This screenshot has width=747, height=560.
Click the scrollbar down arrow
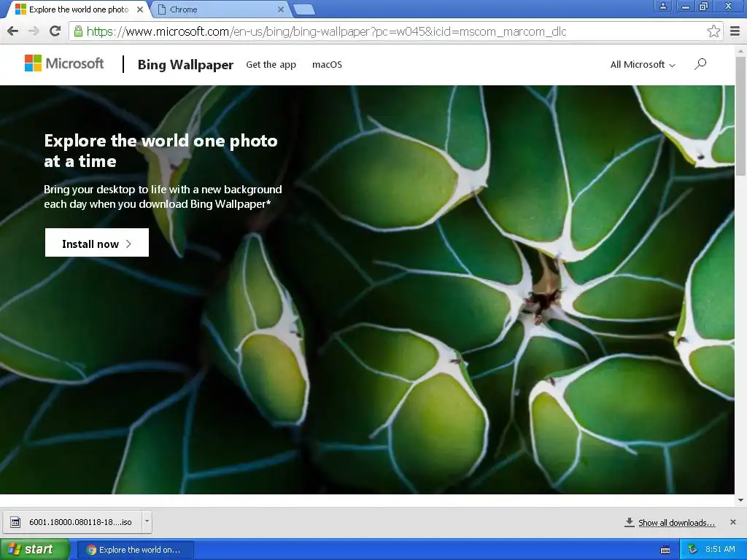click(741, 500)
